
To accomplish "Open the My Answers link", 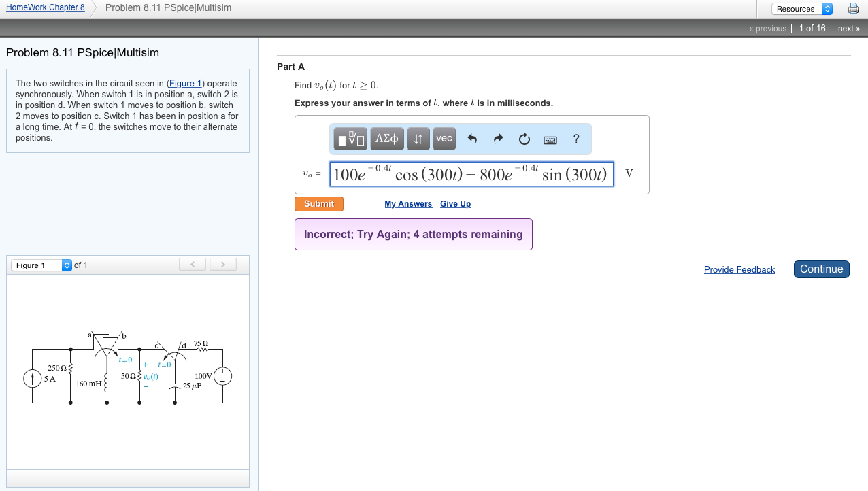I will [408, 204].
